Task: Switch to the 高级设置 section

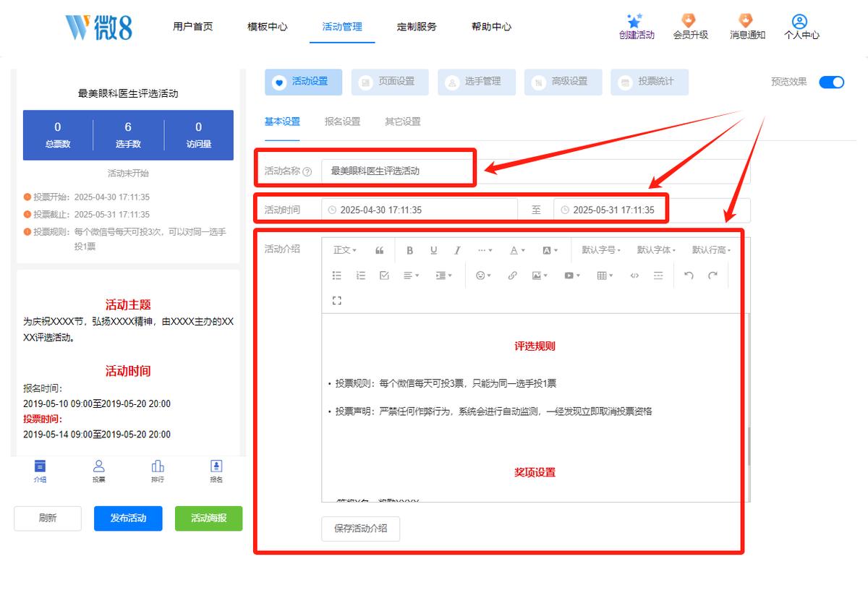Action: point(563,82)
